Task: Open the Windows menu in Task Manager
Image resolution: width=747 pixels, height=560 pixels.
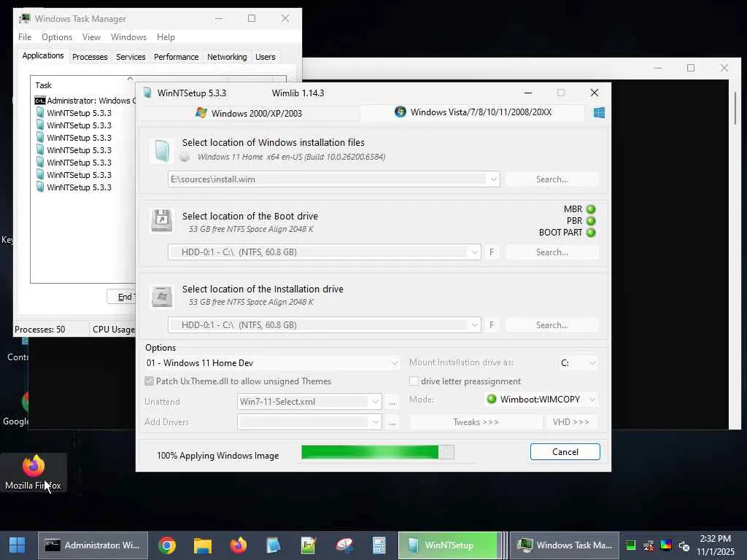Action: pyautogui.click(x=128, y=37)
